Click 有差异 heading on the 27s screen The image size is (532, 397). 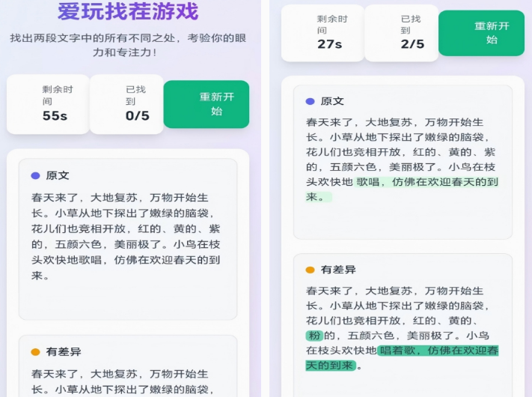click(x=338, y=270)
